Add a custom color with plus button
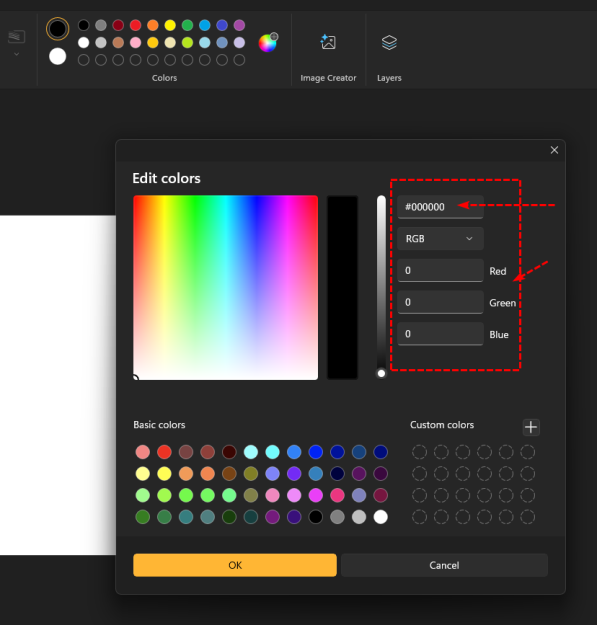The width and height of the screenshot is (597, 625). click(531, 427)
